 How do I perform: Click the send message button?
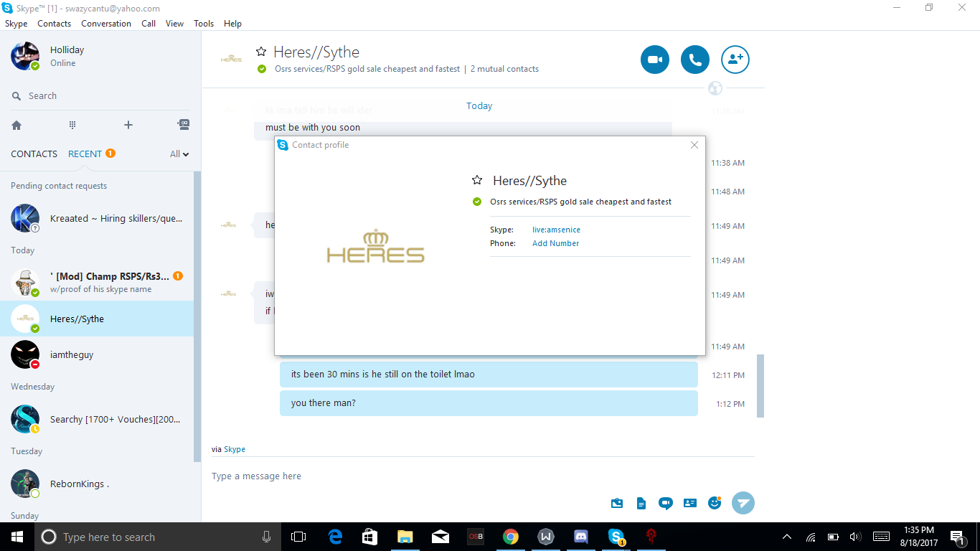coord(743,503)
